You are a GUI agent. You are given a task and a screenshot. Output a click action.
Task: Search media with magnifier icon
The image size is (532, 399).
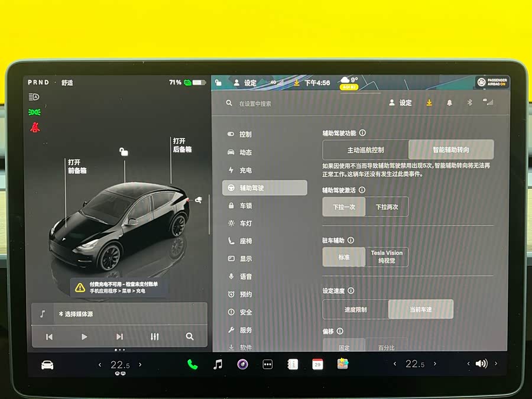(x=190, y=336)
